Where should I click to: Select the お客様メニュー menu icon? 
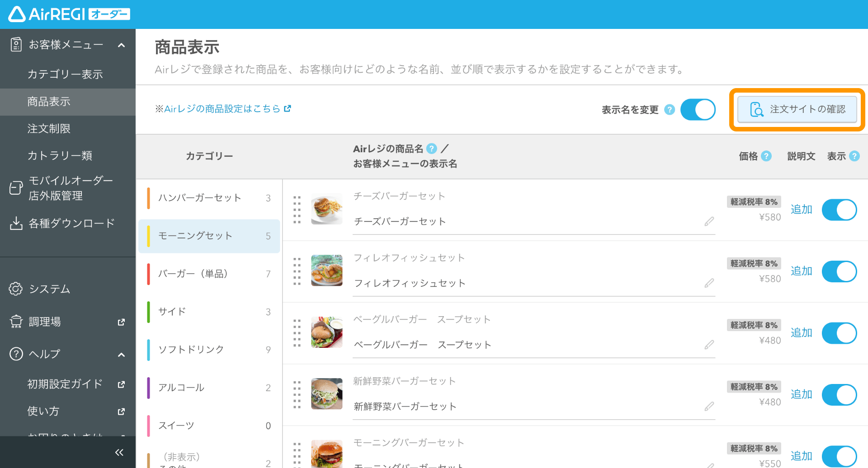tap(16, 44)
